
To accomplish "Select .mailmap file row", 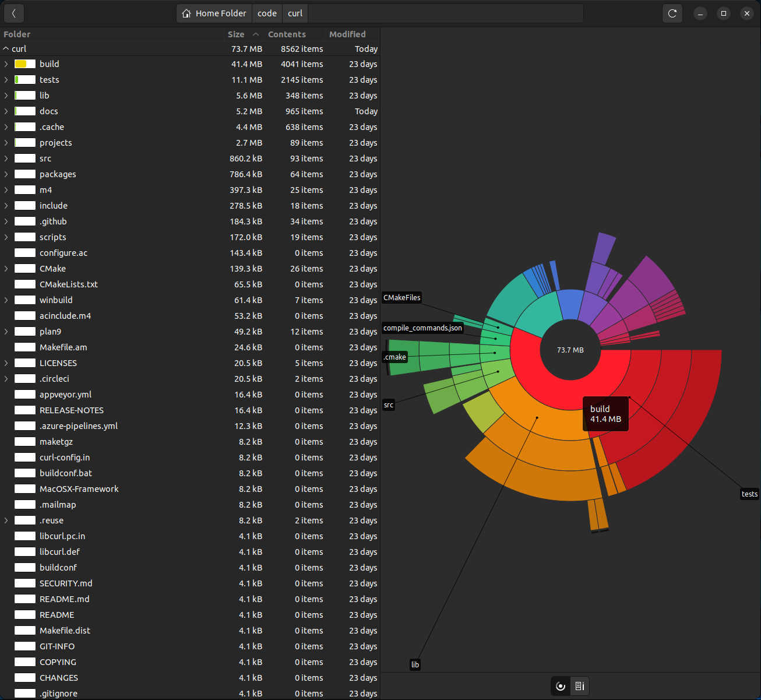I will pos(190,505).
